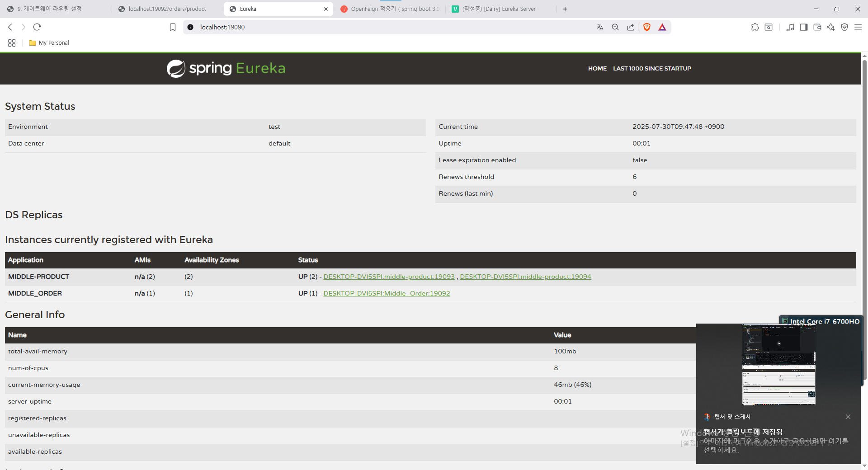Click the Lease expiration enabled 'false' value
The width and height of the screenshot is (868, 470).
click(x=640, y=160)
